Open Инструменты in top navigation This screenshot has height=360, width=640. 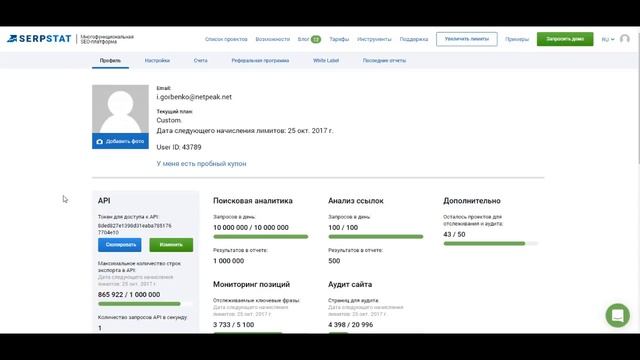tap(374, 39)
